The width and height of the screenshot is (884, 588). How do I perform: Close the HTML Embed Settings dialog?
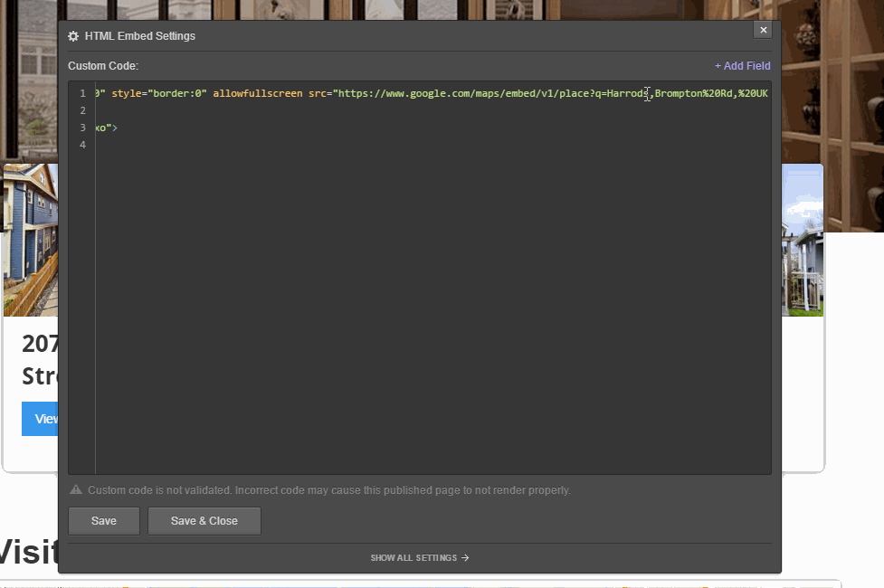point(763,30)
